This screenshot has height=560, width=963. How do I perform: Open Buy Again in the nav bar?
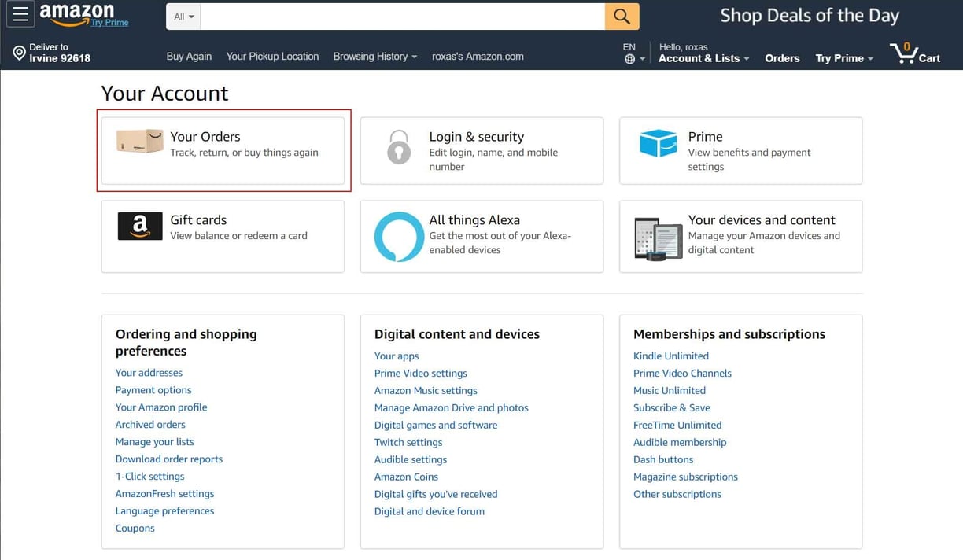click(189, 57)
